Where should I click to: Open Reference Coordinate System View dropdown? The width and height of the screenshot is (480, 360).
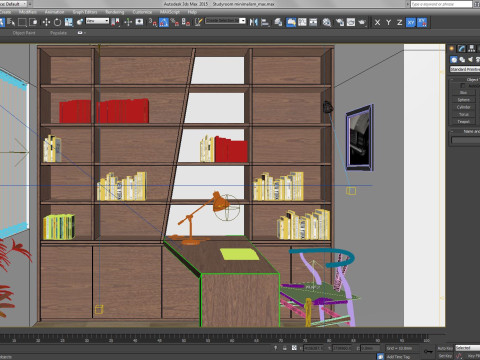coord(97,21)
